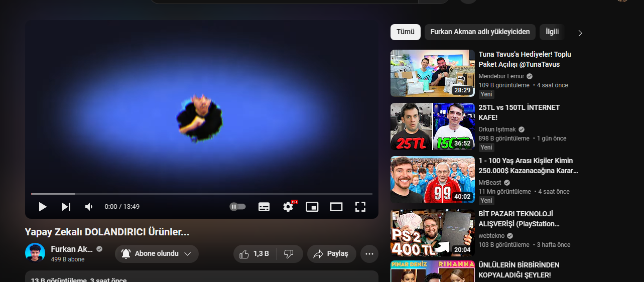The width and height of the screenshot is (644, 282).
Task: Open title 1 - 100 Yaş Arası Kişiler
Action: [x=529, y=166]
